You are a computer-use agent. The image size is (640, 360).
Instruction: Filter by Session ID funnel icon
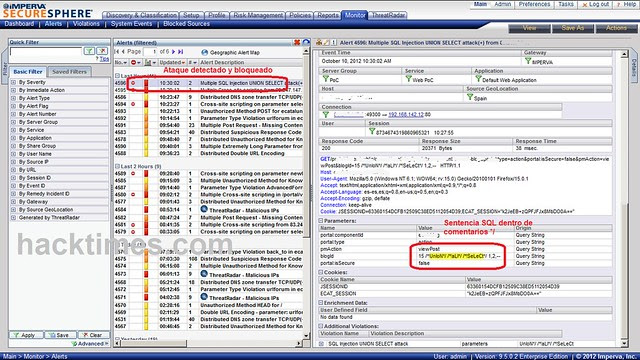(x=371, y=131)
